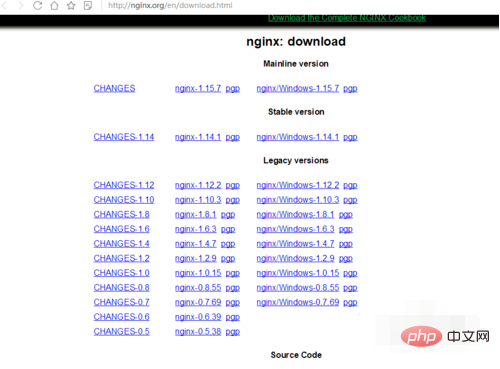Open CHANGES-1.2 link
Image resolution: width=500 pixels, height=369 pixels.
pos(121,258)
